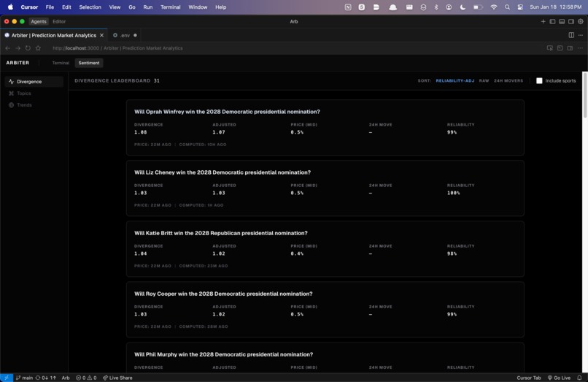Open the Liz Cheney market card

point(325,188)
